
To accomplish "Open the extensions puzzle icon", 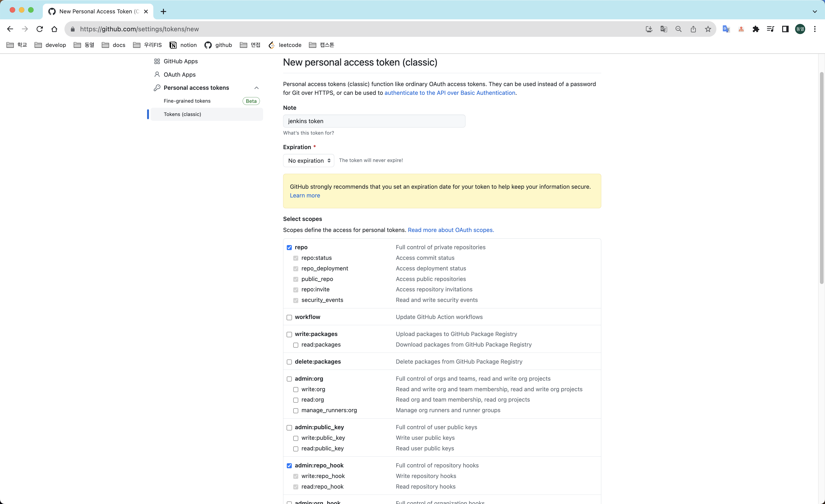I will [x=756, y=29].
